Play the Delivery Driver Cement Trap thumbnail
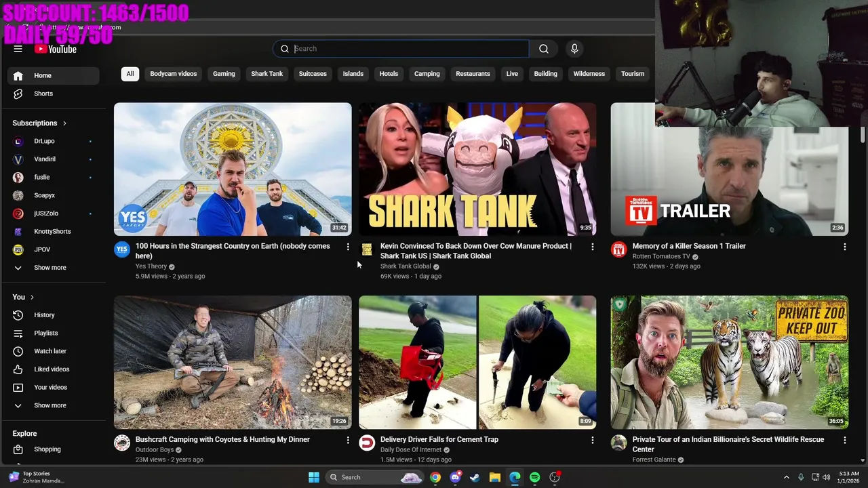The height and width of the screenshot is (488, 868). pos(477,362)
